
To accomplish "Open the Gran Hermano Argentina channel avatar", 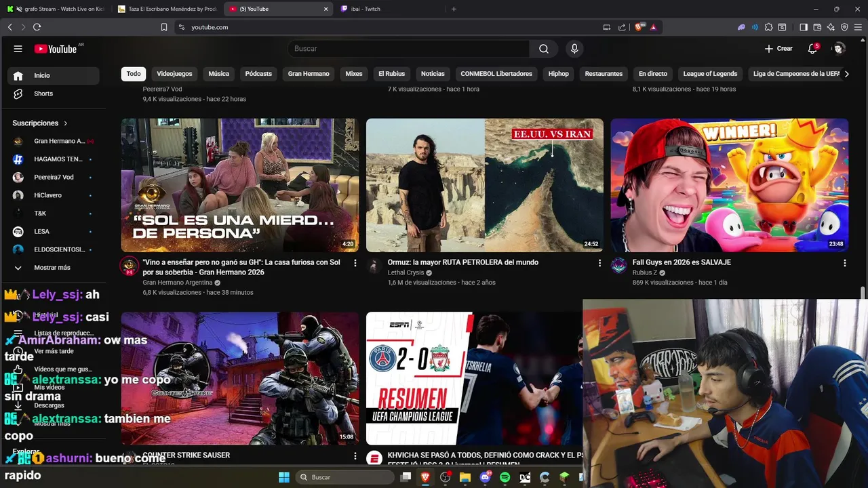I will (130, 266).
